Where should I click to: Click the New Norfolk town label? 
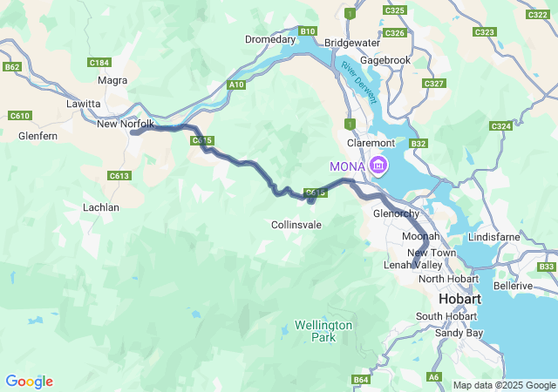point(126,124)
